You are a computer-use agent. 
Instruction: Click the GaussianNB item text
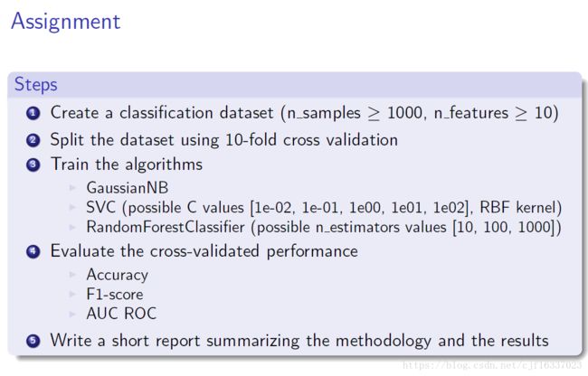pyautogui.click(x=128, y=188)
